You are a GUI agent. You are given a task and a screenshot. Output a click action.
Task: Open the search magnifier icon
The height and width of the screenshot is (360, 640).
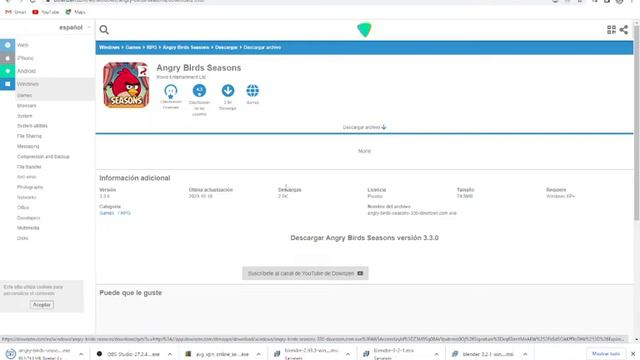pos(104,29)
